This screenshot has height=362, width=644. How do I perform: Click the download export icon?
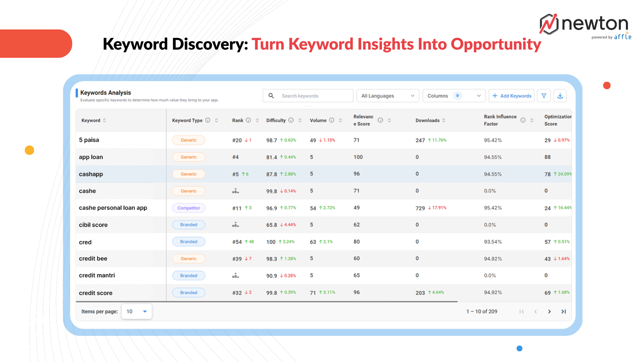(560, 96)
